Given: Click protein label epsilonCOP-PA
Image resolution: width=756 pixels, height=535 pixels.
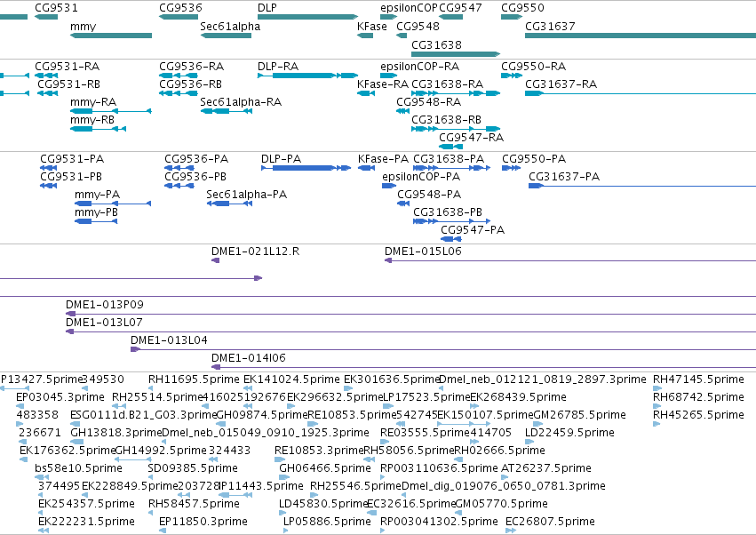Looking at the screenshot, I should coord(421,177).
